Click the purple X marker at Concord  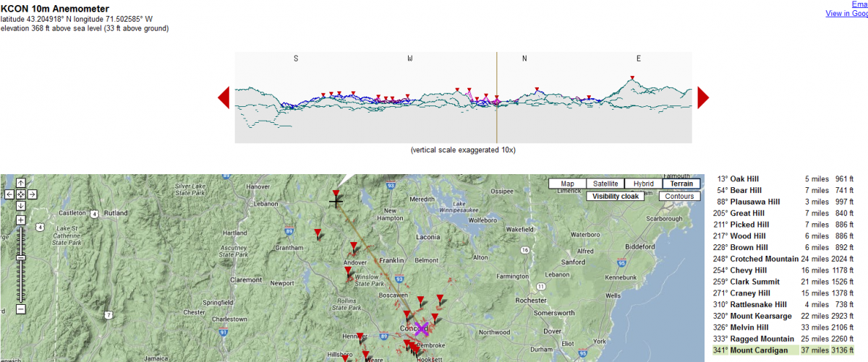(x=422, y=330)
